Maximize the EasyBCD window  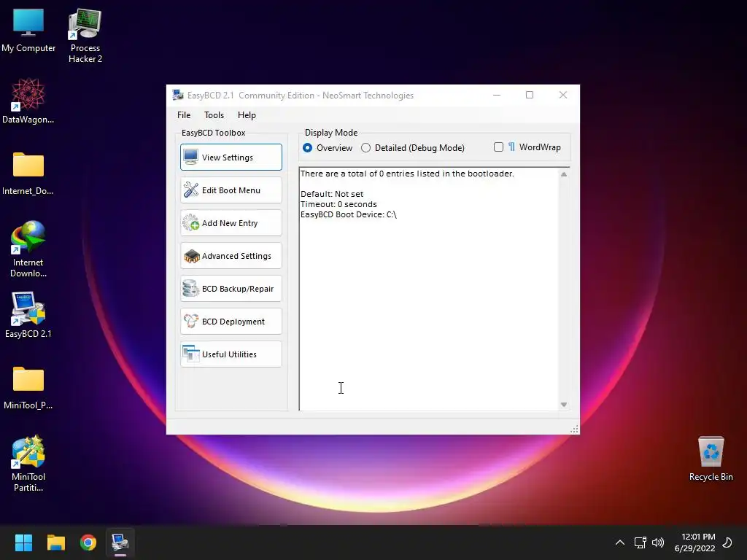click(530, 95)
